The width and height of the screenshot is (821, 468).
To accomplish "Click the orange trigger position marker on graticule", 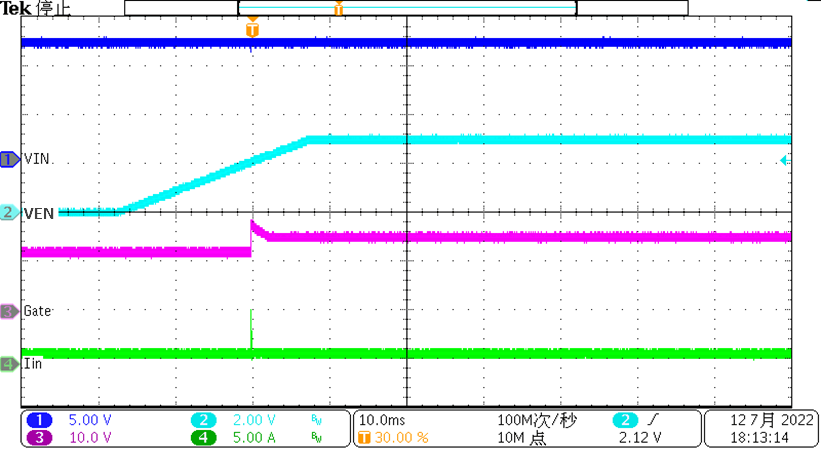I will tap(252, 30).
